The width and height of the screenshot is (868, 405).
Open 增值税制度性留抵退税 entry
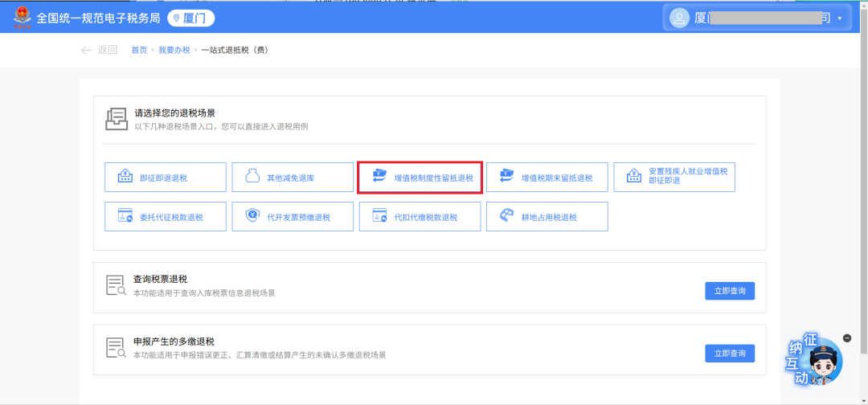pyautogui.click(x=420, y=177)
